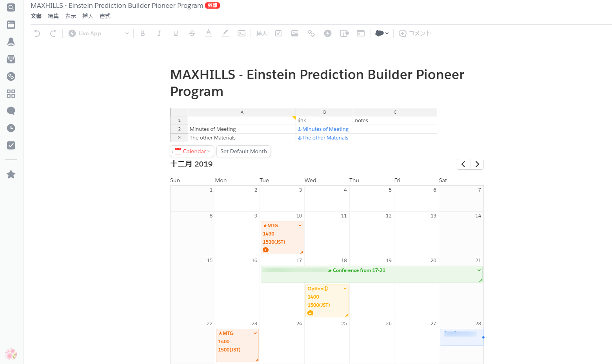Apply strikethrough formatting
The height and width of the screenshot is (364, 612).
click(192, 33)
